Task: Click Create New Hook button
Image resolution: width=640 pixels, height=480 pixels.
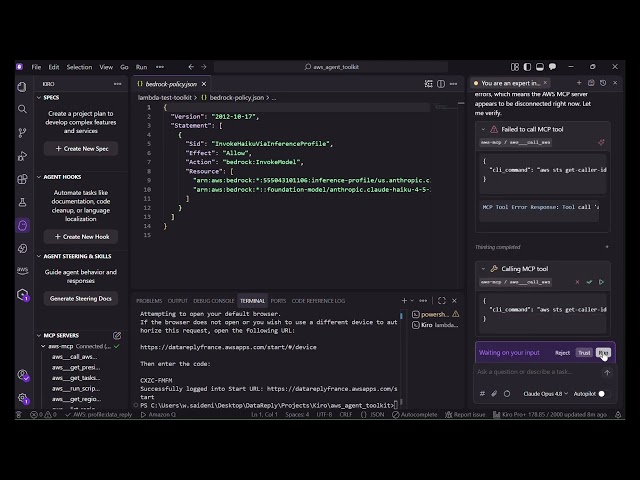Action: click(x=81, y=237)
